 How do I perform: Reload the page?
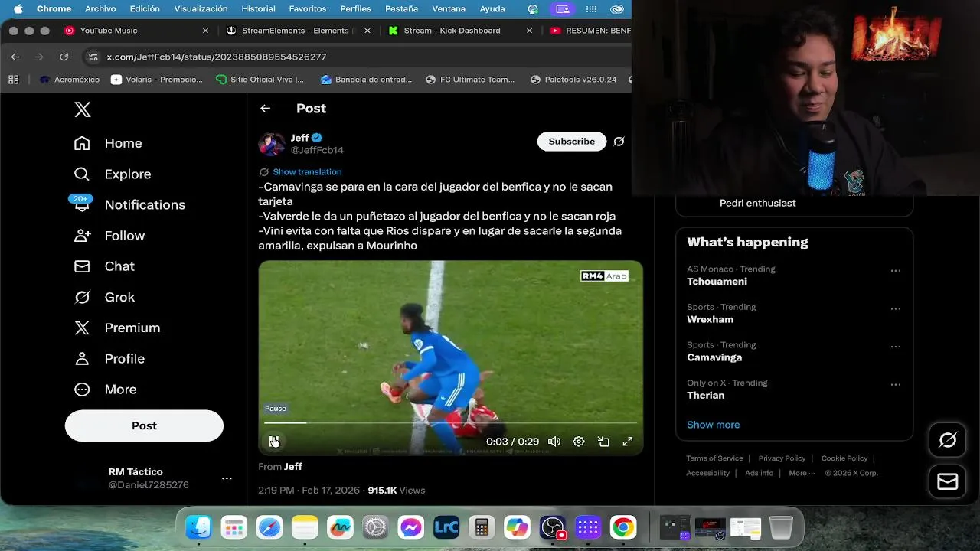(64, 57)
